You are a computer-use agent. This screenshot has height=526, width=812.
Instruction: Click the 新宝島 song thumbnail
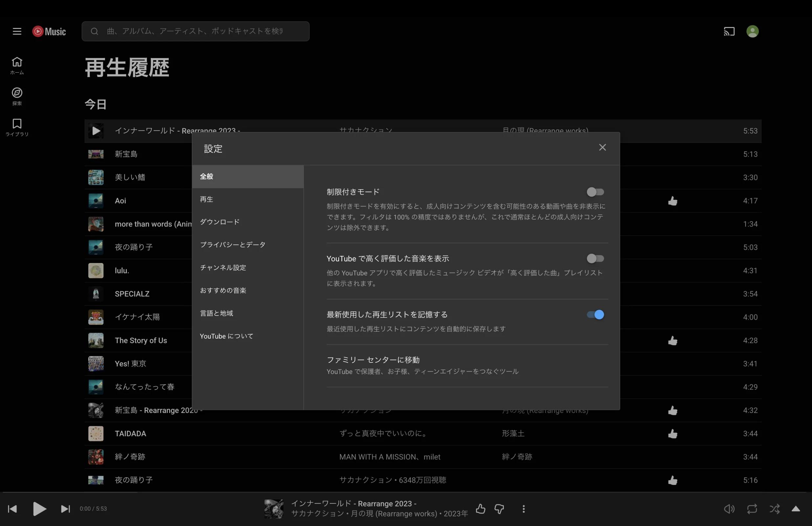pyautogui.click(x=96, y=154)
